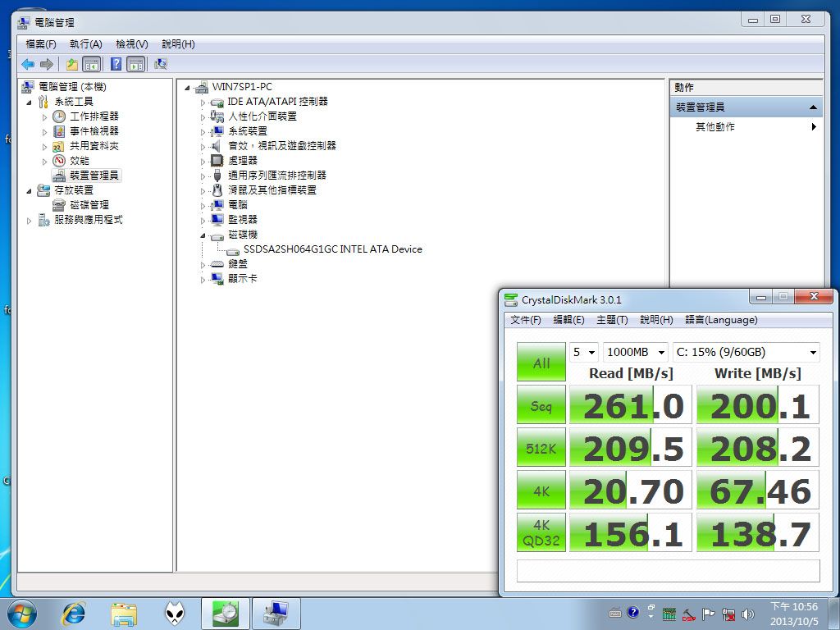
Task: Open the 1000MB test size dropdown
Action: point(636,352)
